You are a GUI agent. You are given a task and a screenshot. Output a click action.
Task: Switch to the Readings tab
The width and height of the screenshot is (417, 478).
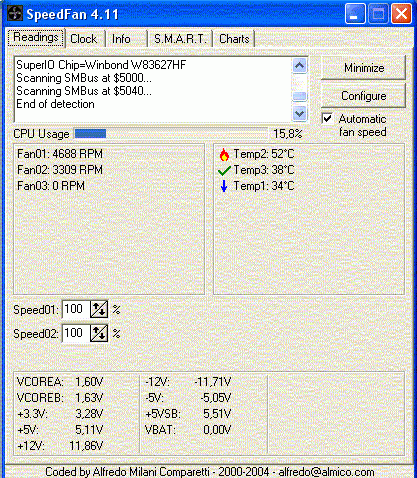pos(36,37)
